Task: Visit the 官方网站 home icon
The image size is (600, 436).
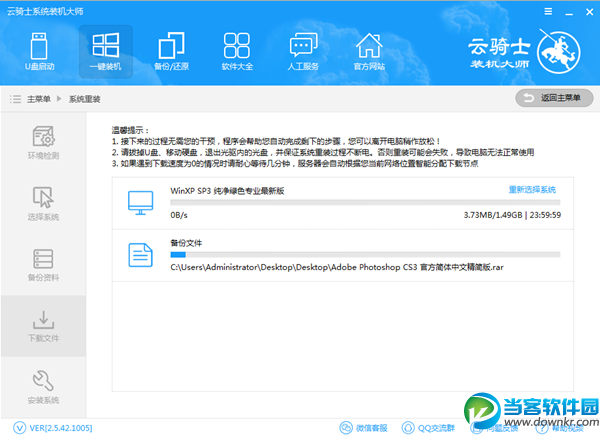Action: (x=369, y=52)
